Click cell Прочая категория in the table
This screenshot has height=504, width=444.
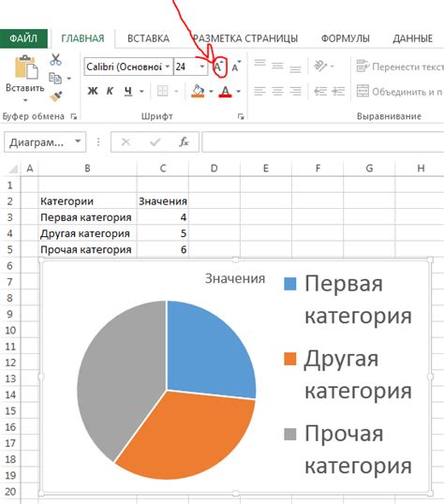coord(87,249)
